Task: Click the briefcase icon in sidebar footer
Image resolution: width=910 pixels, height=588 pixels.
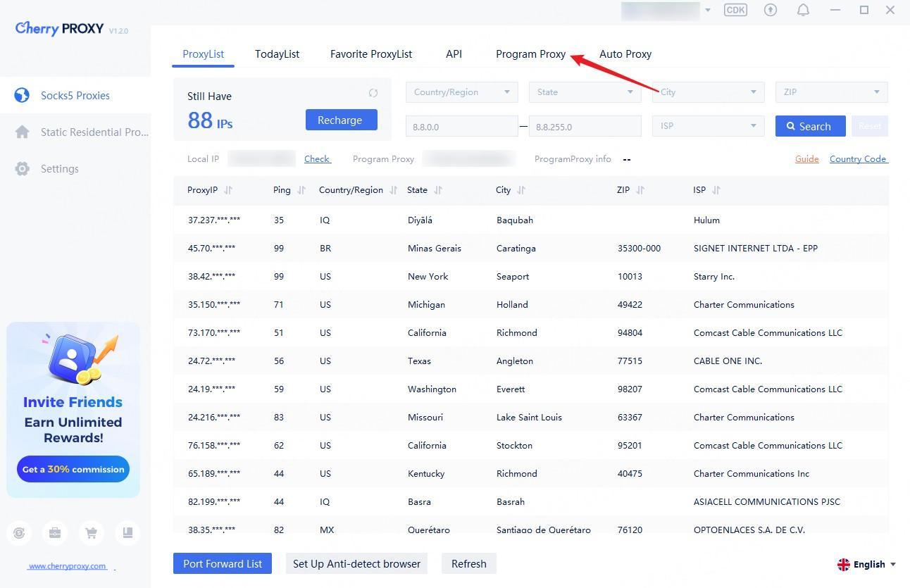Action: 55,533
